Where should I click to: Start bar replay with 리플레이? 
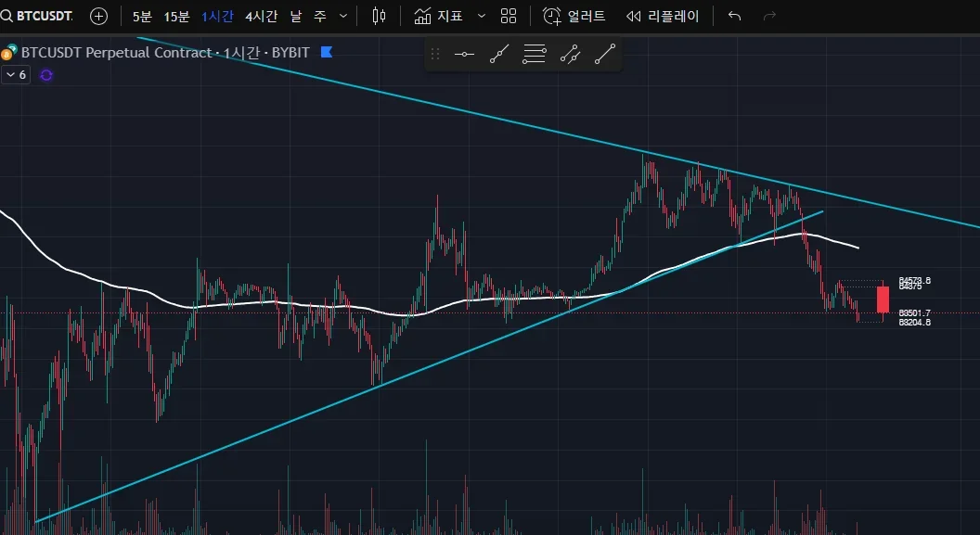click(x=663, y=17)
